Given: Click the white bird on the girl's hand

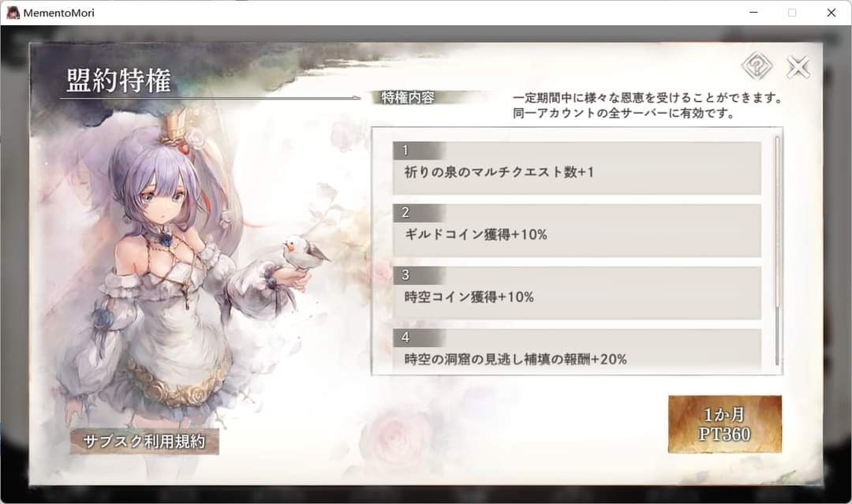Looking at the screenshot, I should (x=303, y=252).
